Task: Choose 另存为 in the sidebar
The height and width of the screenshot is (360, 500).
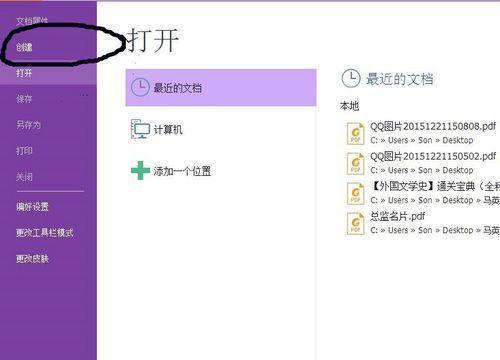Action: [x=28, y=125]
